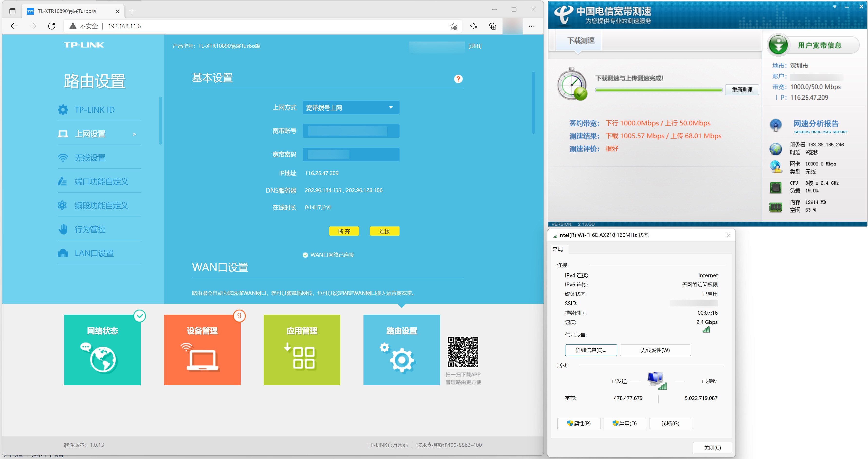
Task: Click the browser refresh icon
Action: tap(52, 26)
